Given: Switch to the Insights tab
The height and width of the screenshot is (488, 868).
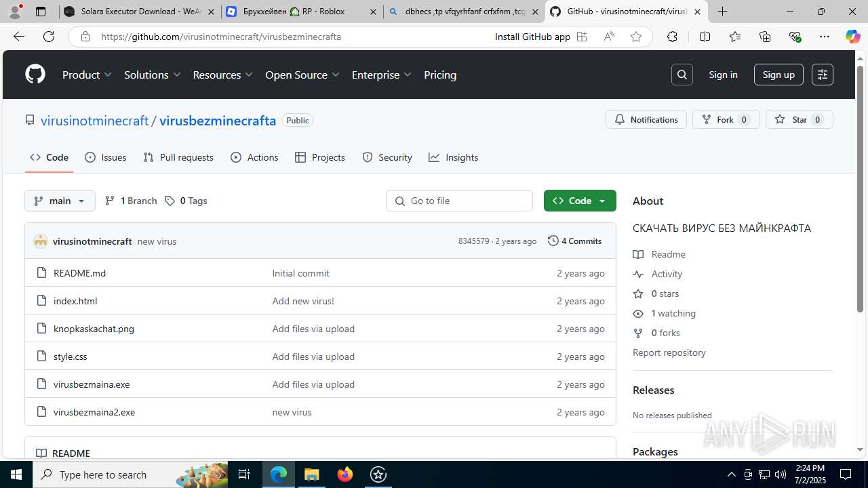Looking at the screenshot, I should pyautogui.click(x=454, y=157).
